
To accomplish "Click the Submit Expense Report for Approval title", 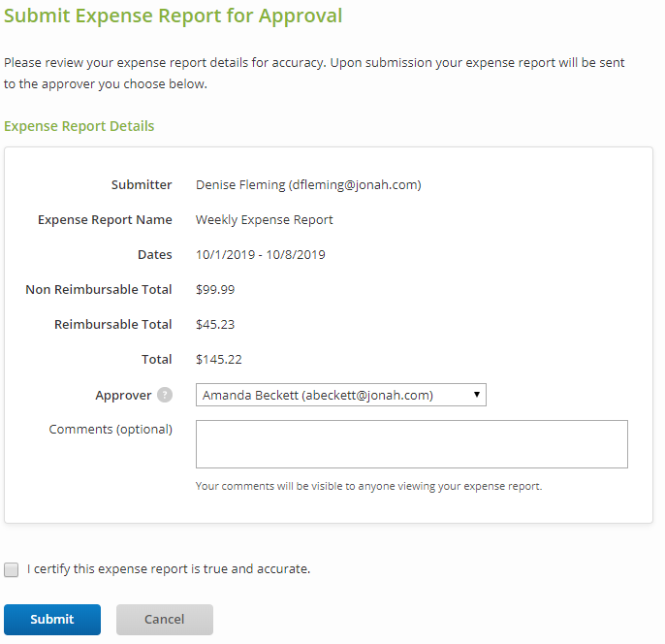I will [x=173, y=16].
